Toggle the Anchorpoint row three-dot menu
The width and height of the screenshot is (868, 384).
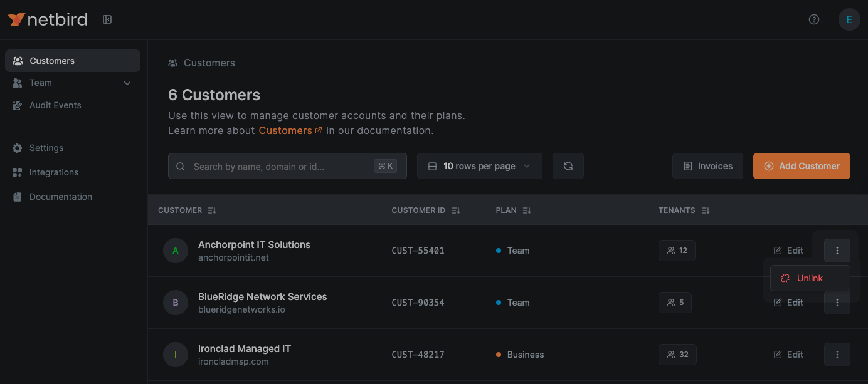click(x=837, y=251)
